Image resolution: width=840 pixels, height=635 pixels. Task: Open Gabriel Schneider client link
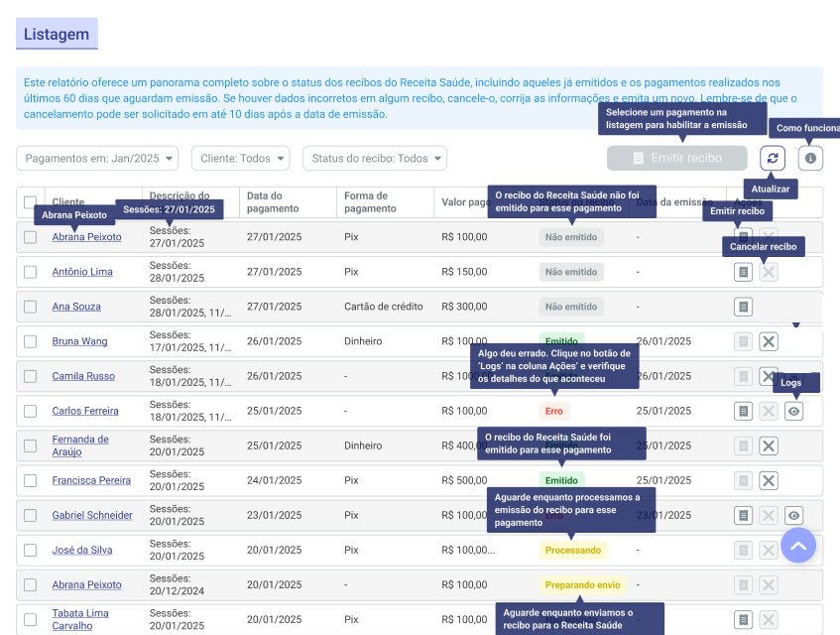tap(92, 516)
